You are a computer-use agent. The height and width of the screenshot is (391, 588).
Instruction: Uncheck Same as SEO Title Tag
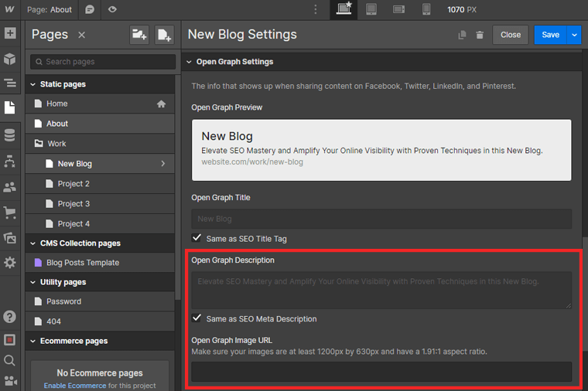pos(197,238)
